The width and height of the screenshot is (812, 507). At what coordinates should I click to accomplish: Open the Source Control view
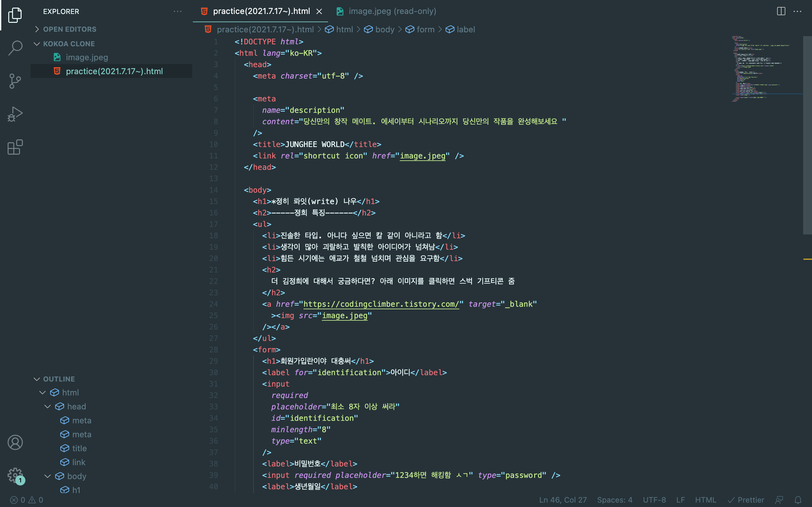pyautogui.click(x=15, y=81)
